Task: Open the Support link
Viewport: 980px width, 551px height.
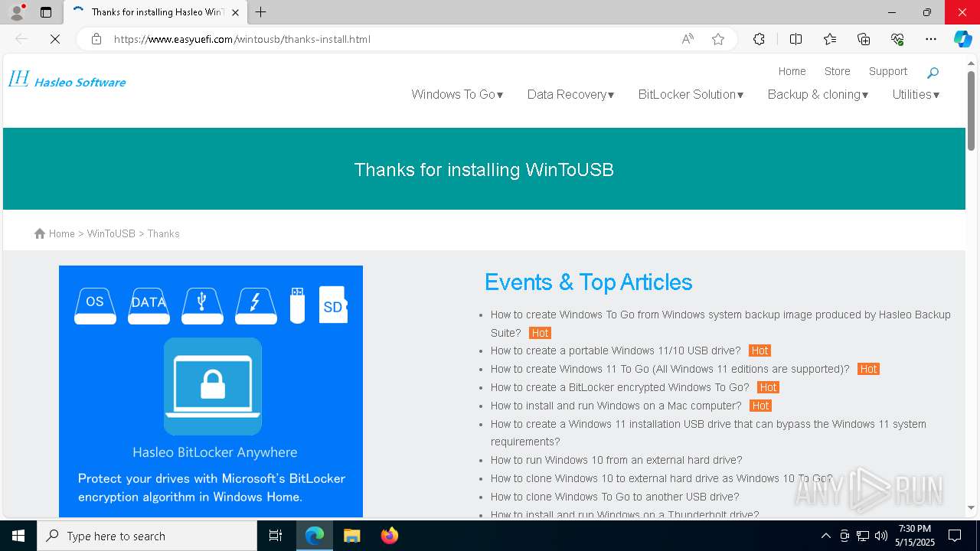Action: pyautogui.click(x=887, y=71)
